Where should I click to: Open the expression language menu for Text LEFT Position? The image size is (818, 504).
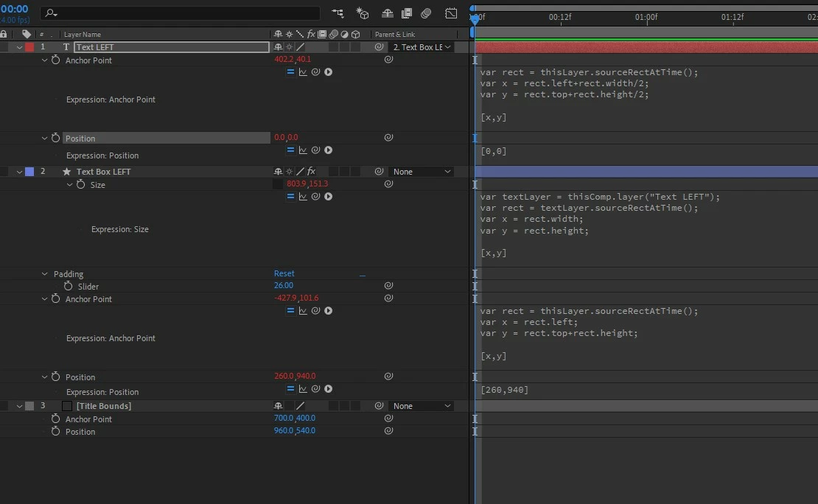328,150
